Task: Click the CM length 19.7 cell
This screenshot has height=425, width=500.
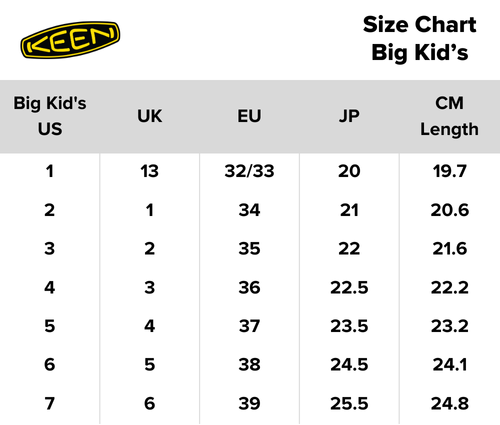Action: tap(450, 171)
